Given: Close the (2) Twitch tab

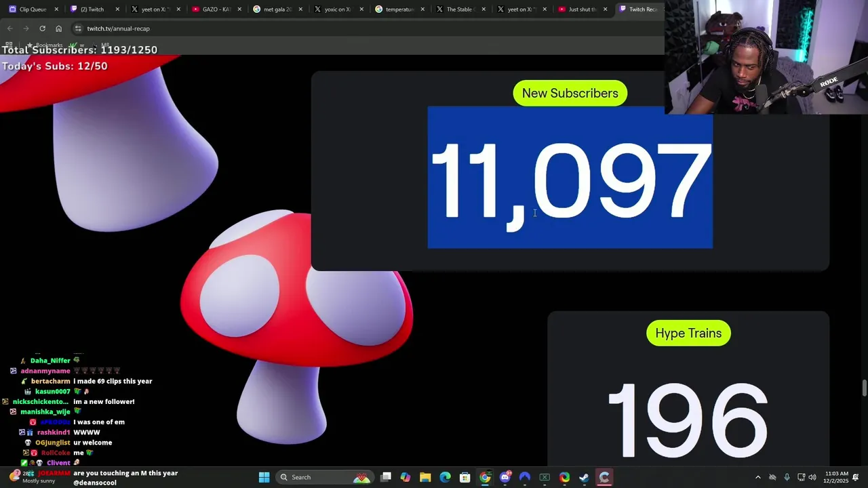Looking at the screenshot, I should point(117,9).
